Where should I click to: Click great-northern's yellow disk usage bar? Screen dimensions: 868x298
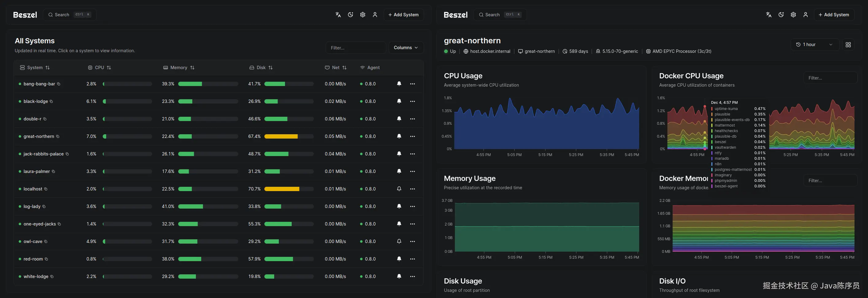(x=281, y=136)
